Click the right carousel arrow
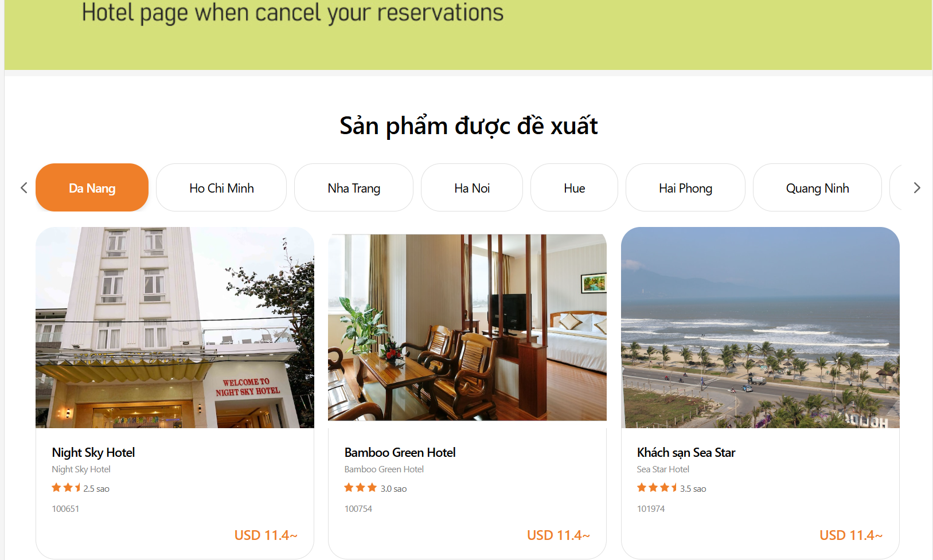The width and height of the screenshot is (933, 560). point(916,188)
